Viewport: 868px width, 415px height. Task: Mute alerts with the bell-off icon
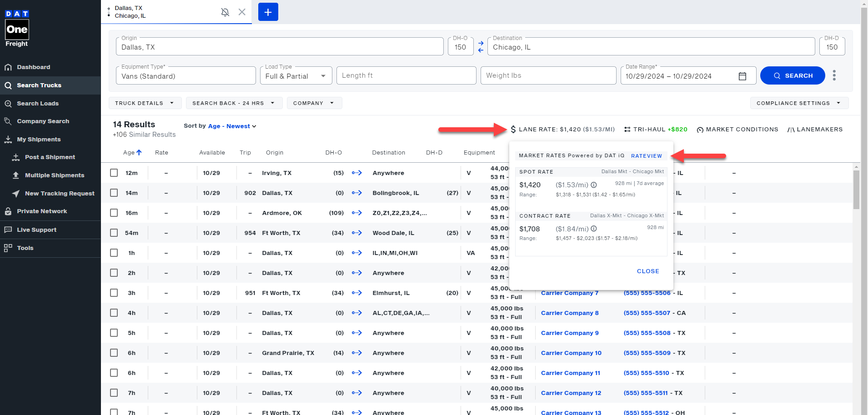pos(225,12)
